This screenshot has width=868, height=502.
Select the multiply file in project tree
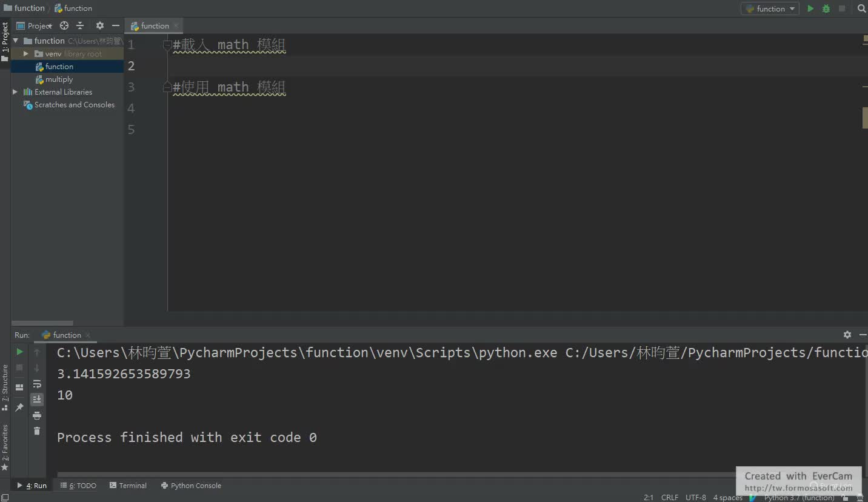tap(59, 79)
